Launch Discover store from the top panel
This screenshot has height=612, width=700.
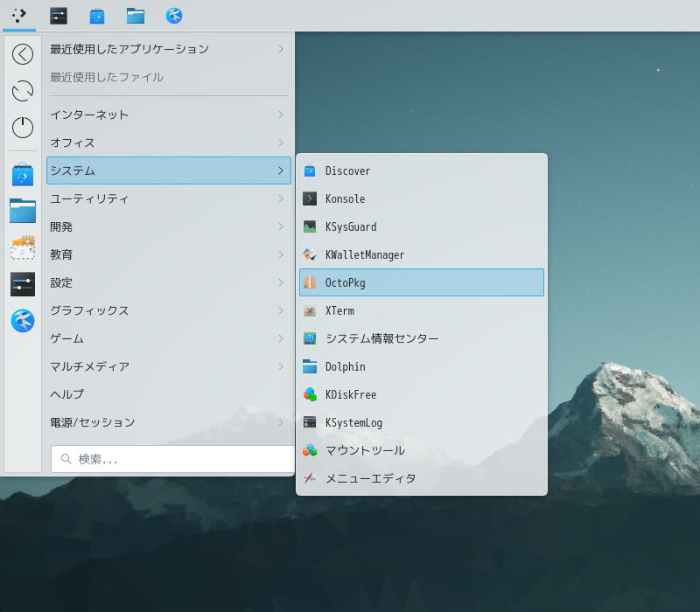click(97, 16)
